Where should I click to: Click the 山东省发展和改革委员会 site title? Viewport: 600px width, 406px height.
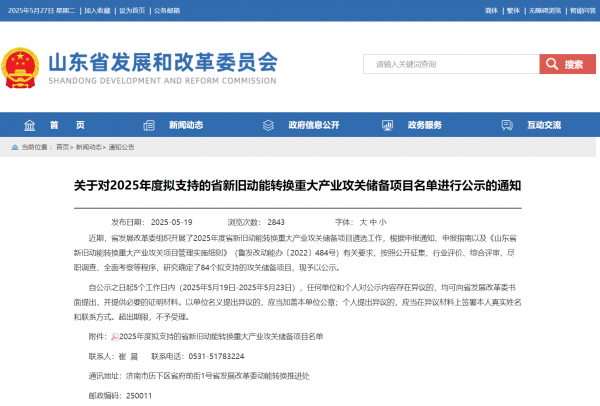tap(163, 62)
